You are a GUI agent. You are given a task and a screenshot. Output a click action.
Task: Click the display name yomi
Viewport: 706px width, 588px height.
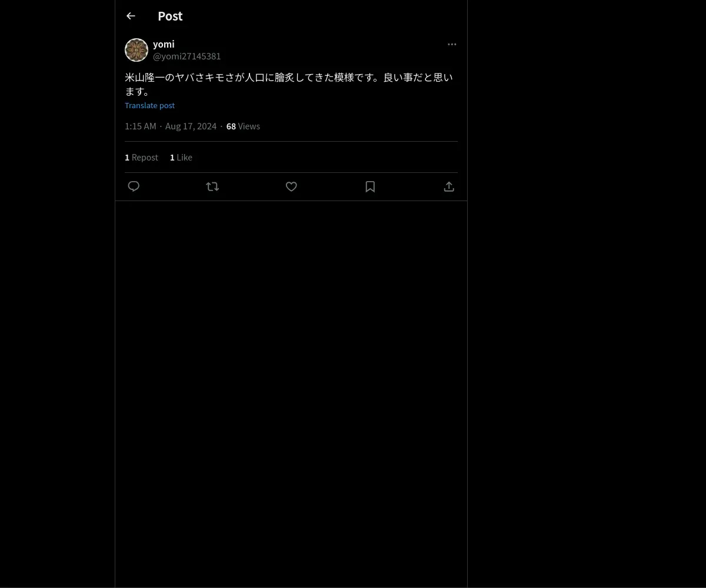164,44
